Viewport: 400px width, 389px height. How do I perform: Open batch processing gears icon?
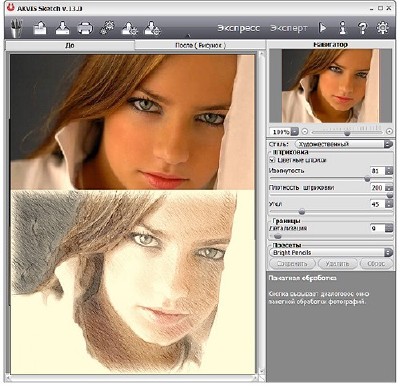point(107,28)
